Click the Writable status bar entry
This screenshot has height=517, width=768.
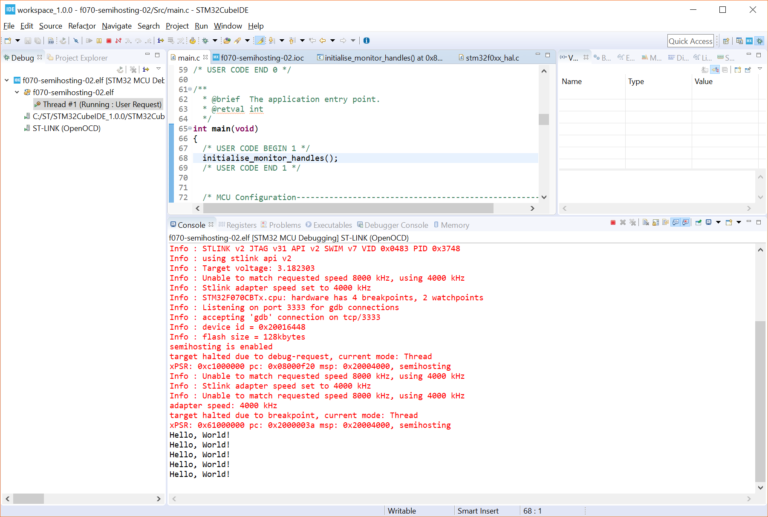402,511
